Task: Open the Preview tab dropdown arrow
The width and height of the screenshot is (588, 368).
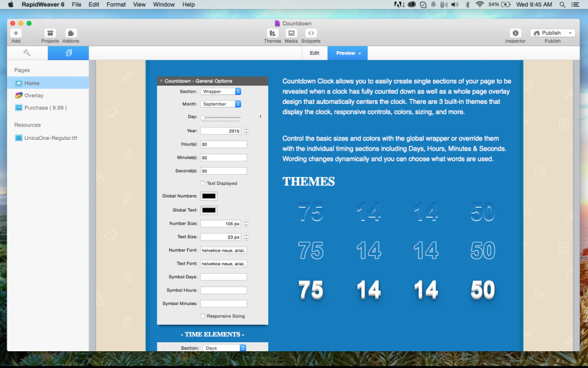Action: tap(359, 53)
